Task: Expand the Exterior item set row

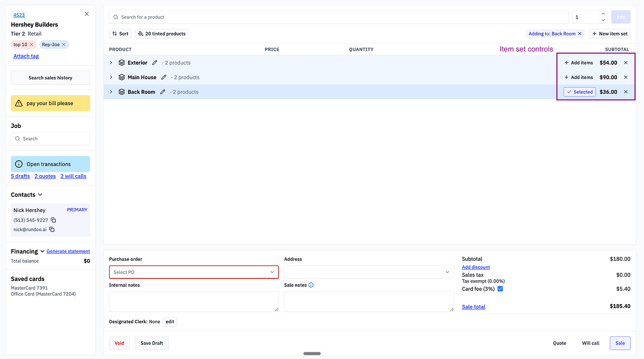Action: (111, 63)
